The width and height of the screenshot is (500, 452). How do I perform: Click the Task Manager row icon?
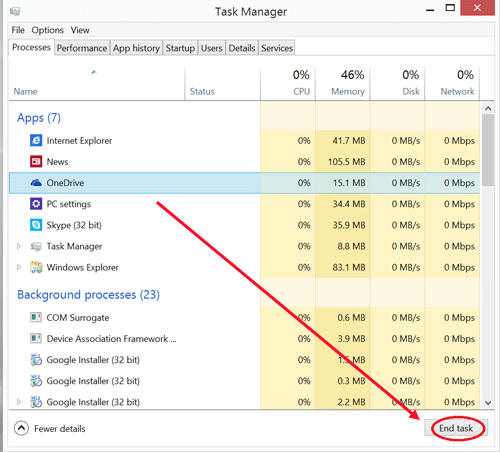click(x=36, y=246)
